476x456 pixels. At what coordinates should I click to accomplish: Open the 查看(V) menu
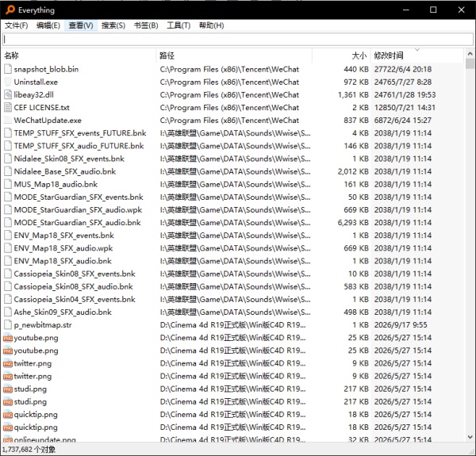pyautogui.click(x=81, y=25)
